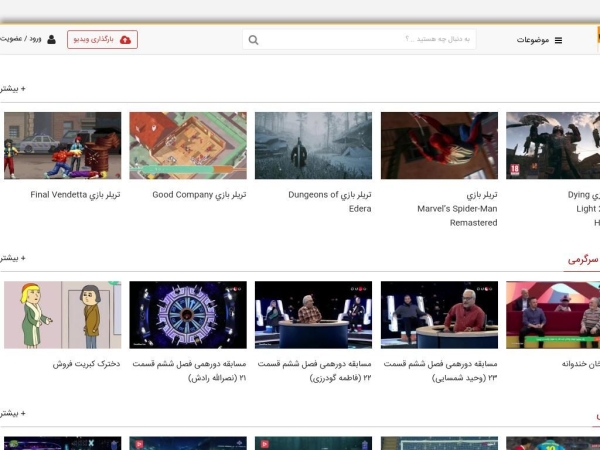The width and height of the screenshot is (600, 450).
Task: Click title تریلر بازی Final Vendetta
Action: pos(75,195)
